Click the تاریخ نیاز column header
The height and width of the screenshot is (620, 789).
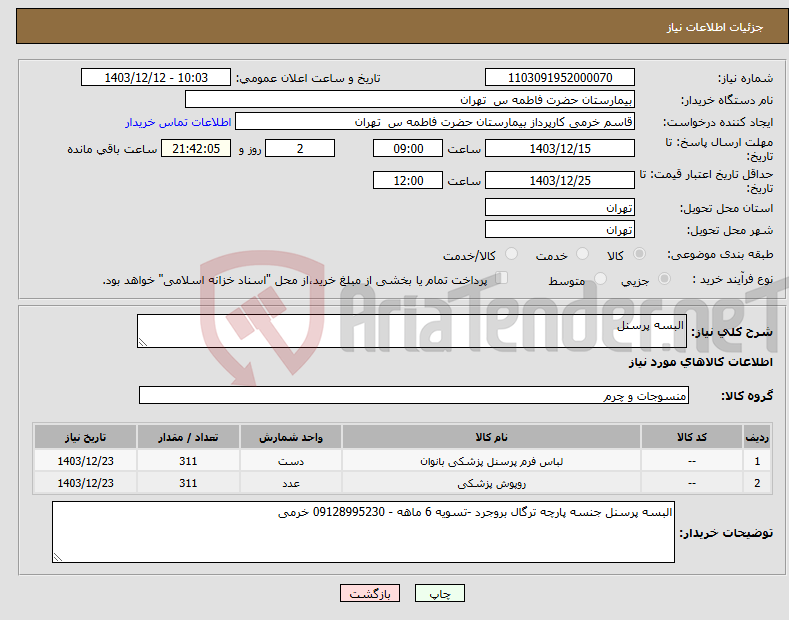coord(86,437)
